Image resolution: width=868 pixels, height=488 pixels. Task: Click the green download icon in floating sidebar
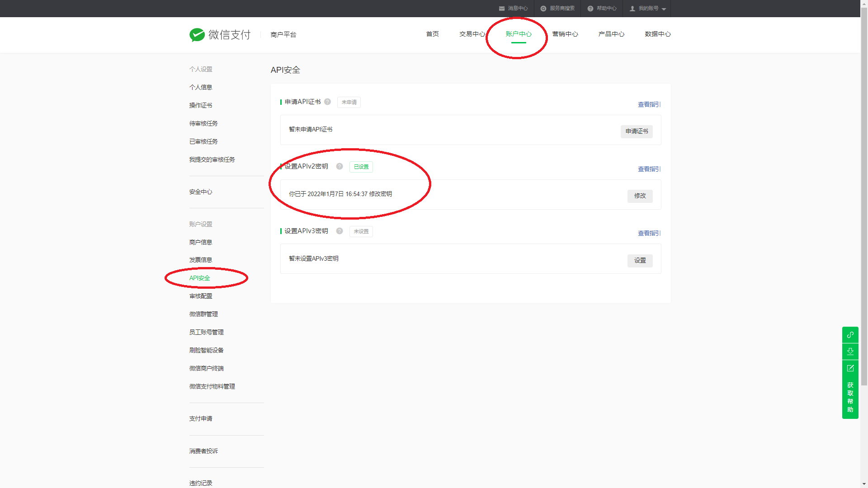850,351
